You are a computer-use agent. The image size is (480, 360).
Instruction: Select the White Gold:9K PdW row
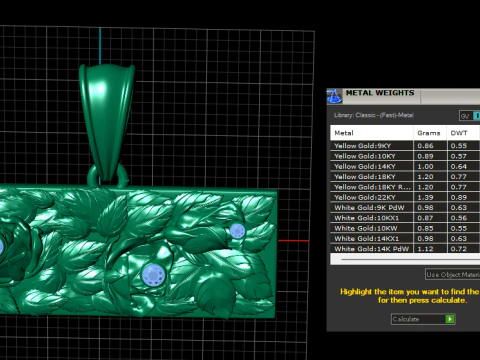coord(405,208)
